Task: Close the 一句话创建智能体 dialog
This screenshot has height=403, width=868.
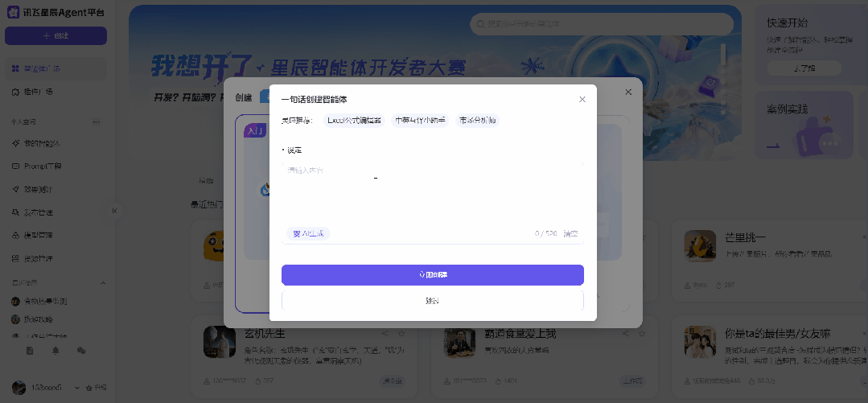Action: coord(582,99)
